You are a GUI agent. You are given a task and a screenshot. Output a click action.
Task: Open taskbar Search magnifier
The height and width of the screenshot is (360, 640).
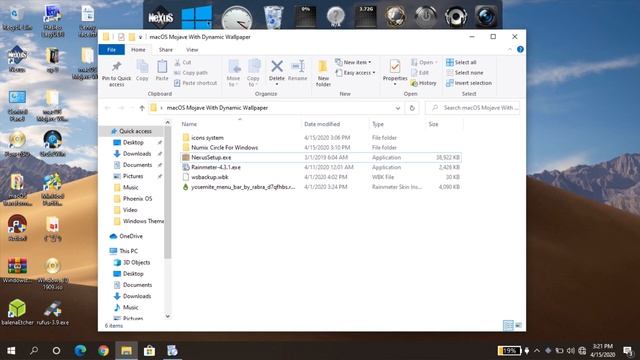tap(34, 351)
